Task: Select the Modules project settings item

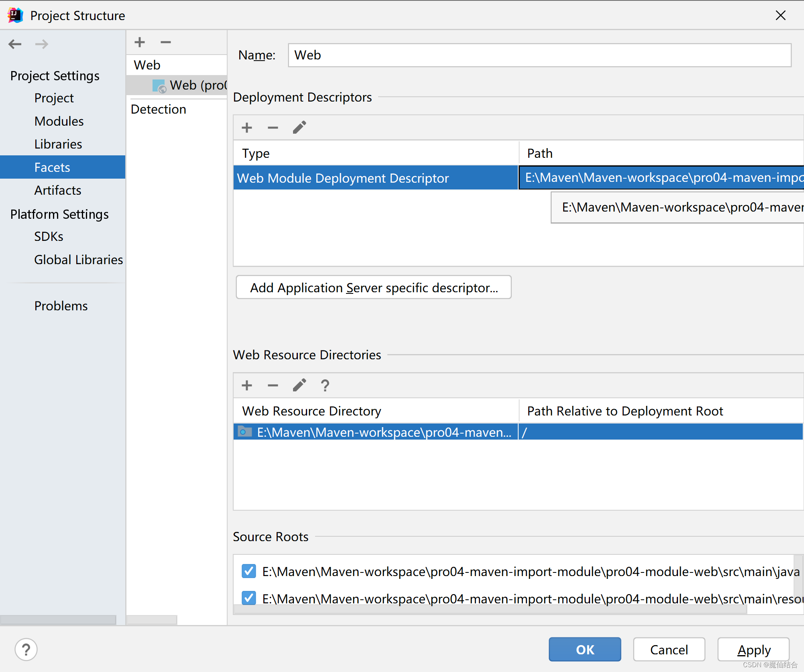Action: pos(59,121)
